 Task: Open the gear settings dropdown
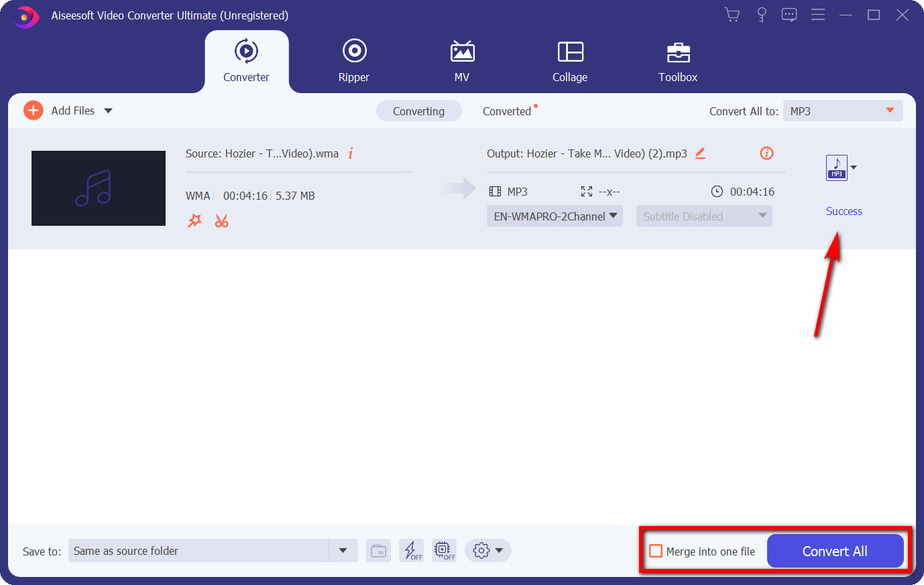click(x=488, y=551)
